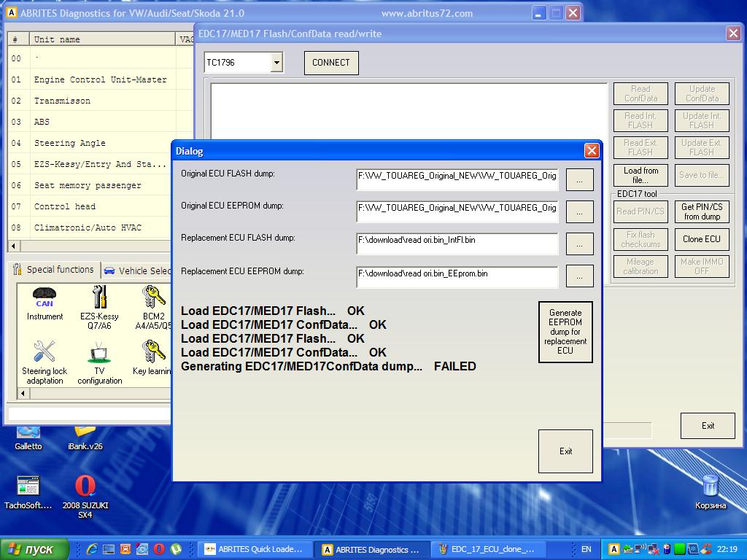
Task: Close the EDC17/MED17 Flash/ConfData window
Action: coord(732,34)
